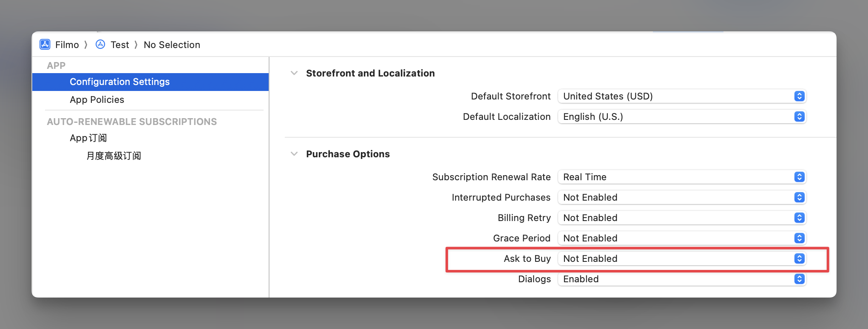
Task: Click the Test scheme icon in breadcrumb
Action: pyautogui.click(x=100, y=45)
